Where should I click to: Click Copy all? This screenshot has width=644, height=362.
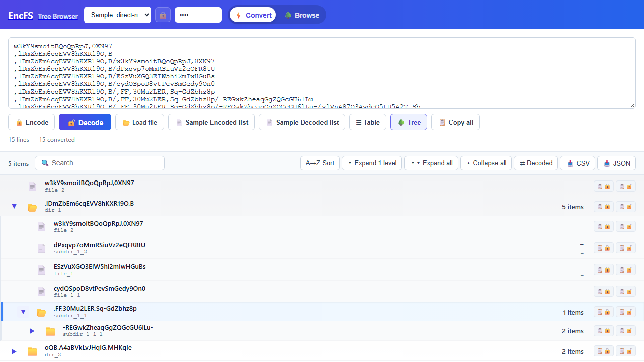456,122
